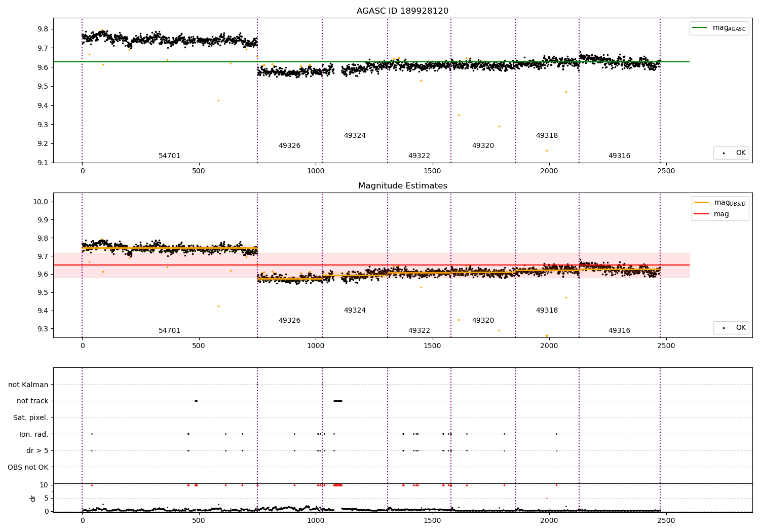This screenshot has height=532, width=760.
Task: Click the "OBS not OK" axis label
Action: [x=28, y=467]
